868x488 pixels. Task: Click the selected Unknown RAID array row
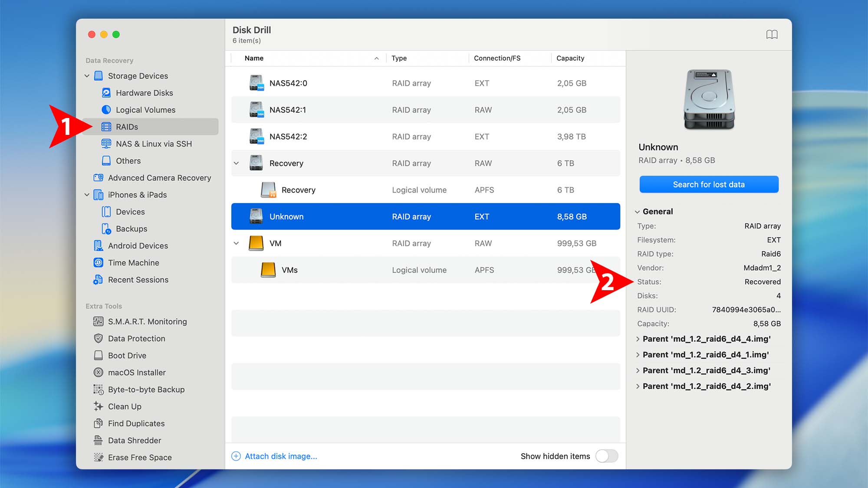pyautogui.click(x=425, y=216)
